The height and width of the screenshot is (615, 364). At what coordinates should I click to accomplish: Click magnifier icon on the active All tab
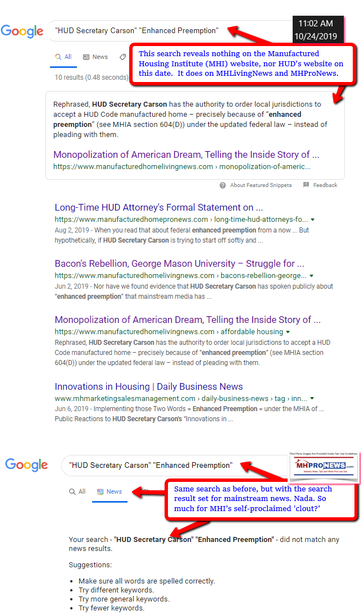[58, 57]
